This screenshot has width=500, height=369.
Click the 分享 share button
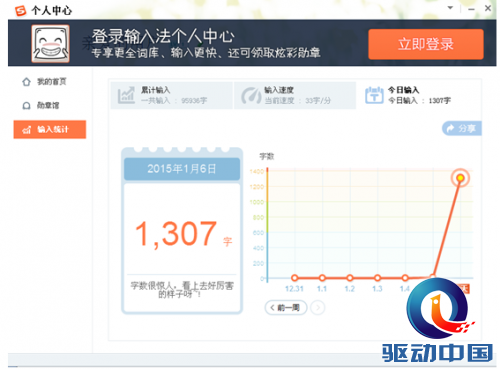click(x=462, y=128)
